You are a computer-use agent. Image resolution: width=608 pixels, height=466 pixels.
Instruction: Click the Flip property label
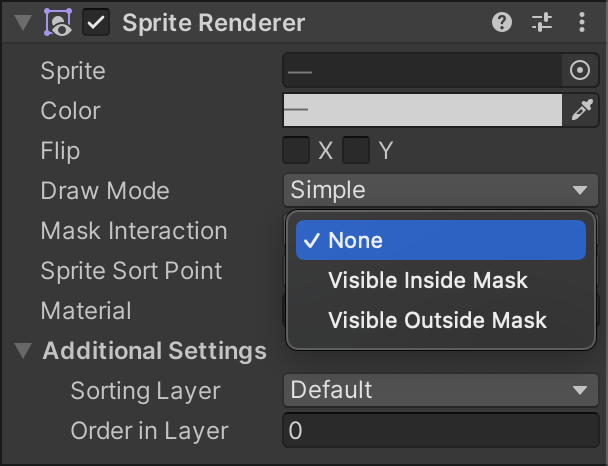pos(60,150)
